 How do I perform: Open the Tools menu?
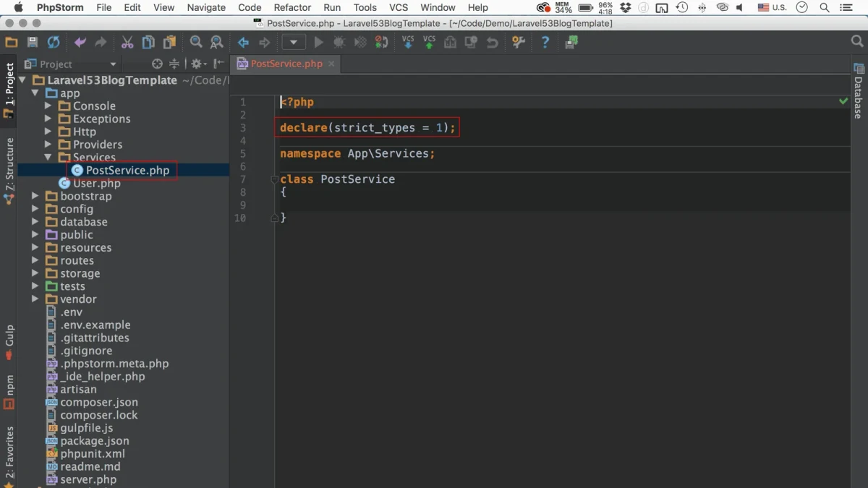[x=365, y=7]
